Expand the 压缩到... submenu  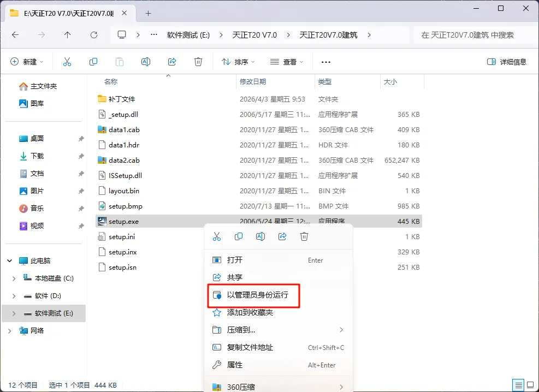[x=279, y=330]
